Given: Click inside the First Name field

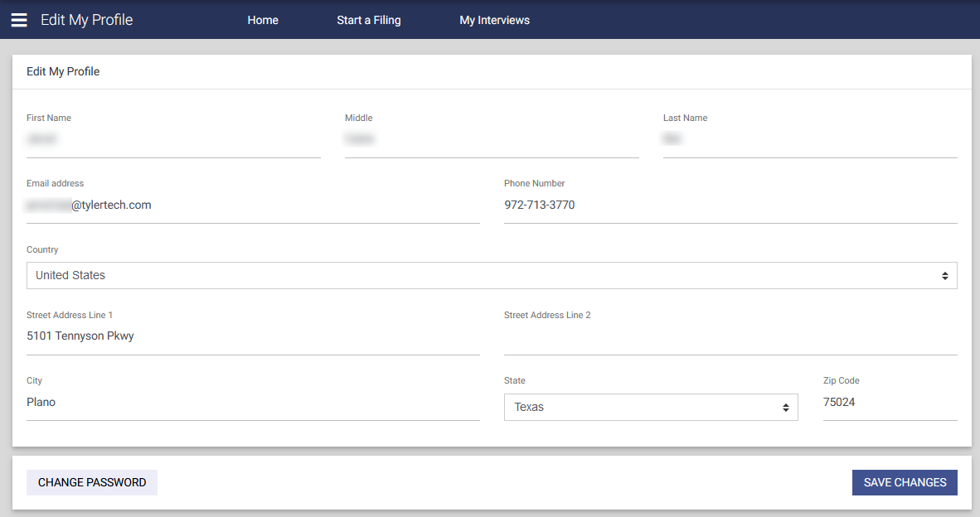Looking at the screenshot, I should [x=173, y=139].
